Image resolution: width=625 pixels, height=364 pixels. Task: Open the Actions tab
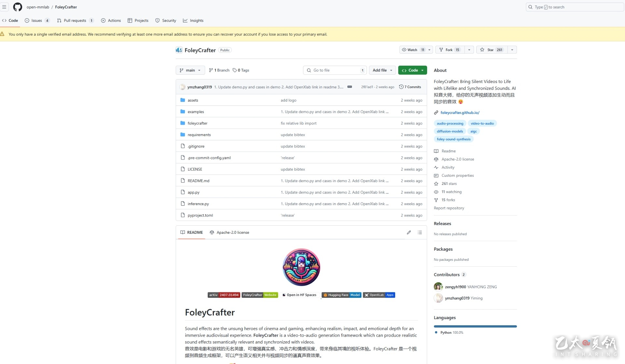pos(111,21)
